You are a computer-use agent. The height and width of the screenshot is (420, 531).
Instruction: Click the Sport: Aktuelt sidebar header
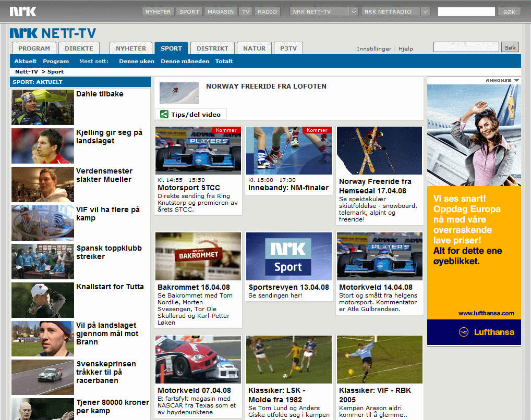tap(80, 82)
